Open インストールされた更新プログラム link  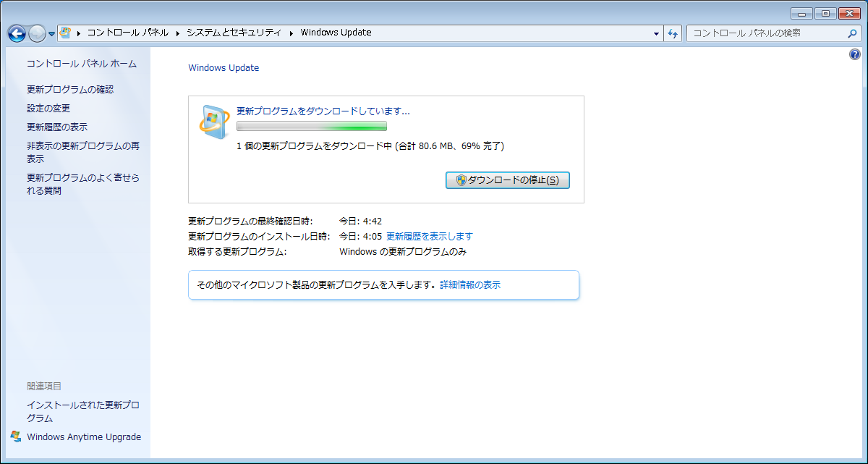(x=83, y=412)
